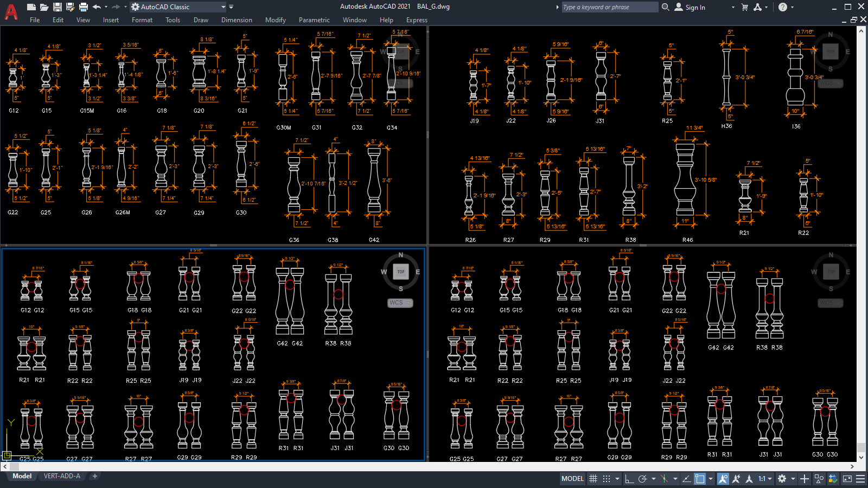Click the vertical scrollbar up arrow
This screenshot has width=868, height=488.
861,30
